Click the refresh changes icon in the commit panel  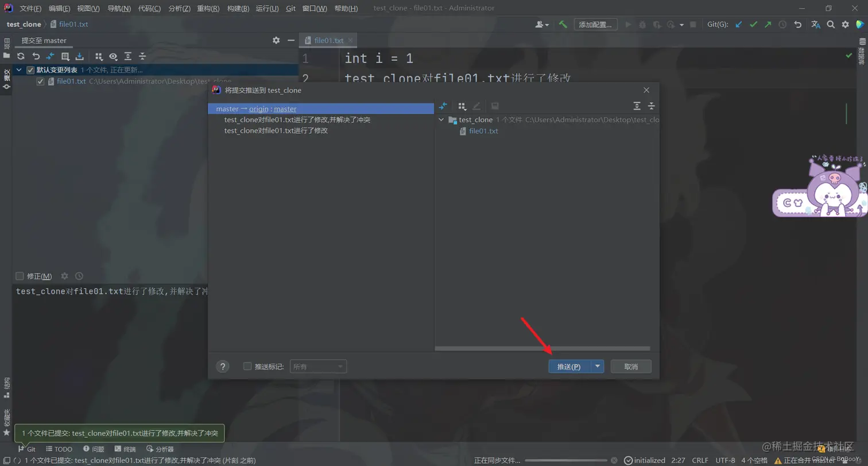(21, 56)
